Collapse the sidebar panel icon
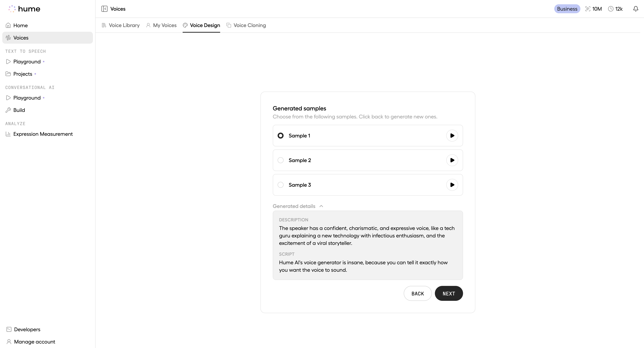Screen dimensions: 644x348 click(x=104, y=9)
